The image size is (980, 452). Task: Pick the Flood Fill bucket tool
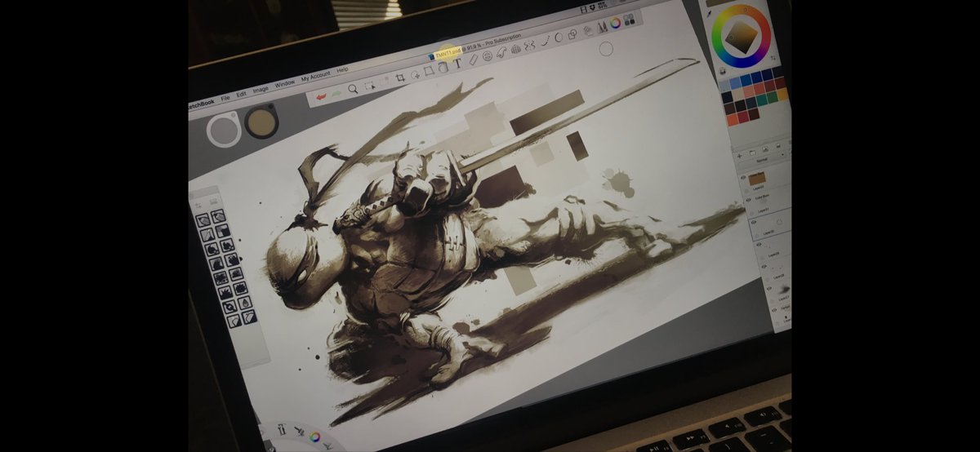pos(443,68)
